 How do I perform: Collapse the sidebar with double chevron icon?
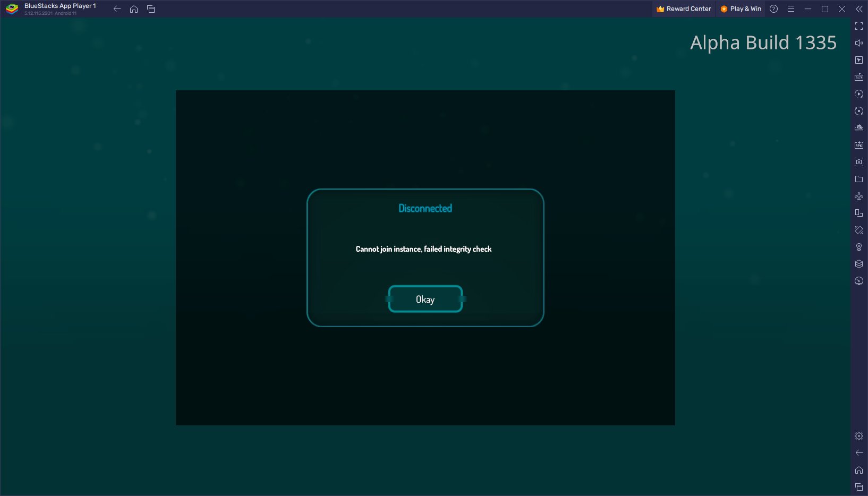[x=859, y=9]
